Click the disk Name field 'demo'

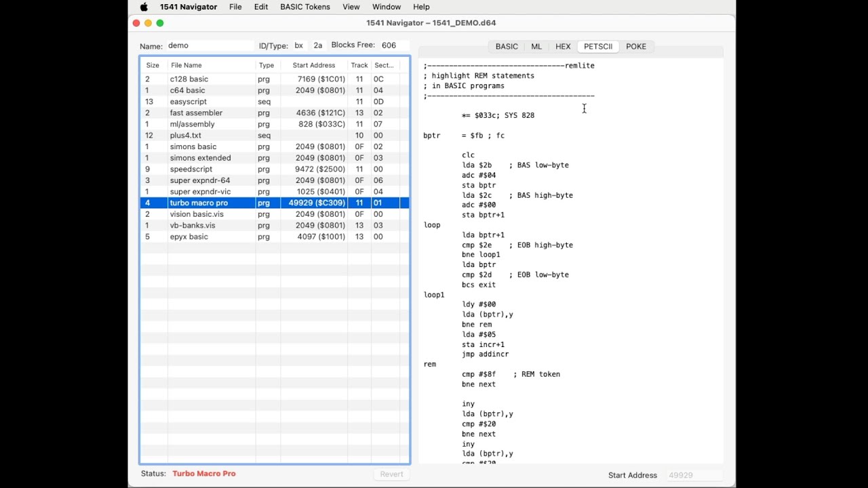click(210, 45)
